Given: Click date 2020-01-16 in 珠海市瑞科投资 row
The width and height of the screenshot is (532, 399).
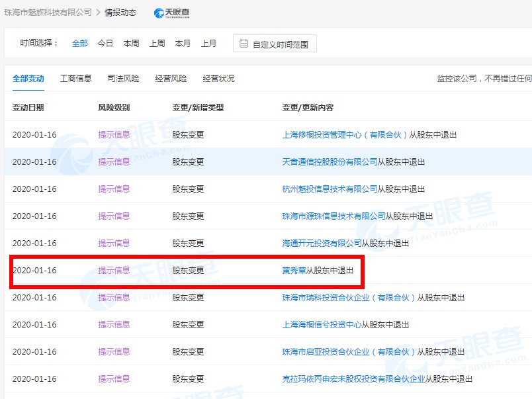Looking at the screenshot, I should (34, 298).
